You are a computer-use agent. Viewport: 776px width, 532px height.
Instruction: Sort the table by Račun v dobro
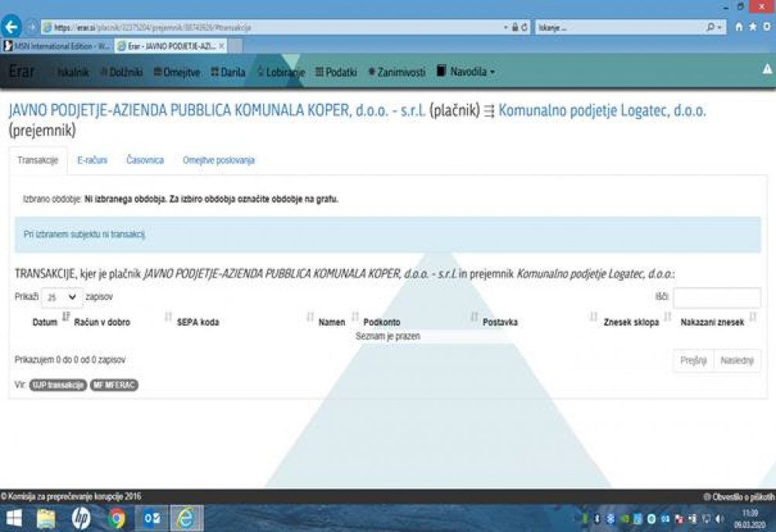[x=102, y=322]
